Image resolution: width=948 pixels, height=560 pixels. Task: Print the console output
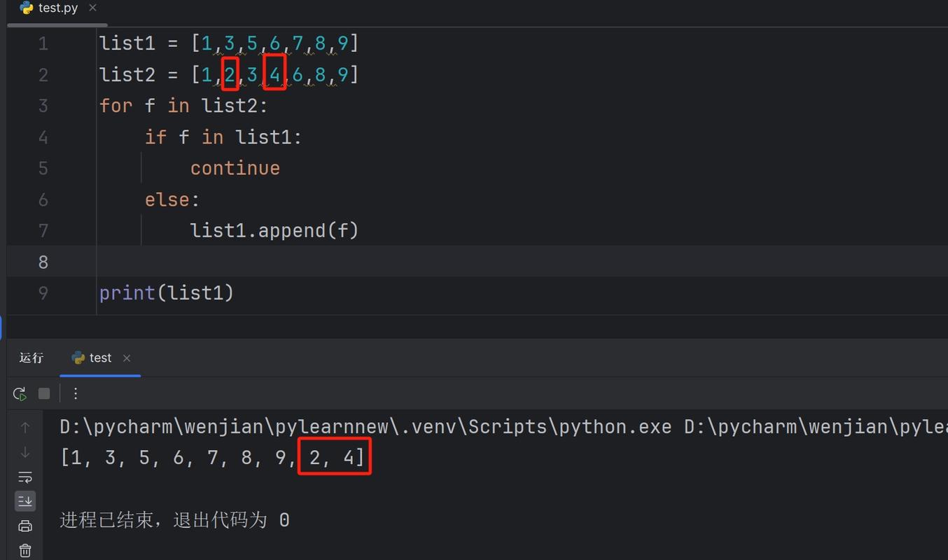click(x=25, y=525)
